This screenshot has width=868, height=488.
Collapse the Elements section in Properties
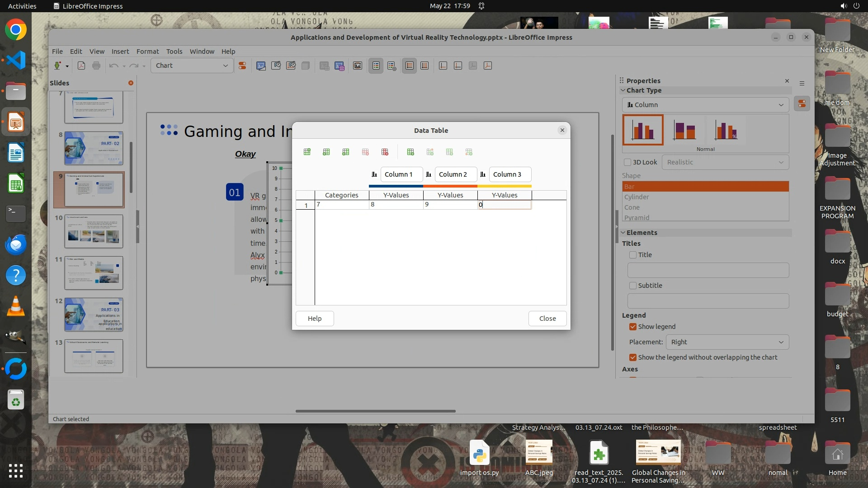[x=623, y=233]
